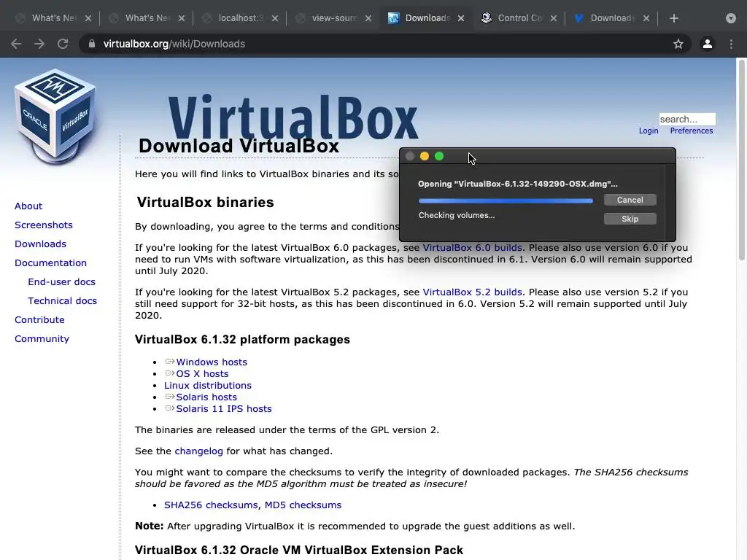Open Downloads in the sidebar
This screenshot has width=747, height=560.
coord(41,244)
